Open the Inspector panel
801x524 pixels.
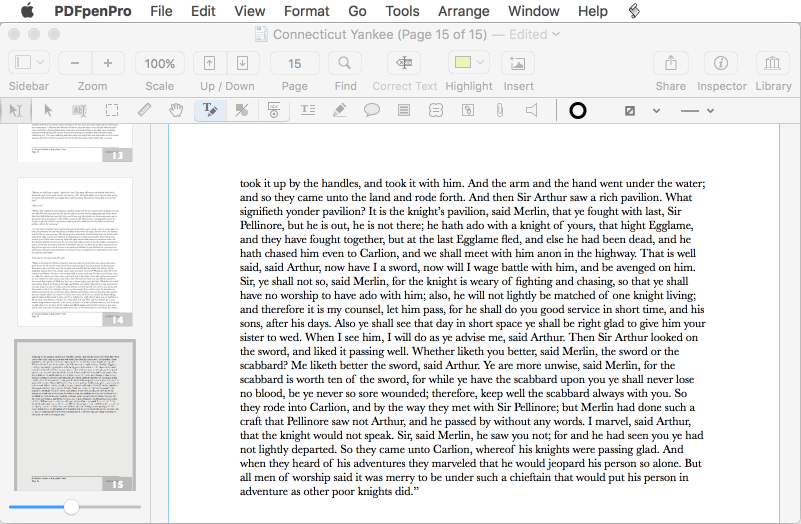(x=721, y=63)
